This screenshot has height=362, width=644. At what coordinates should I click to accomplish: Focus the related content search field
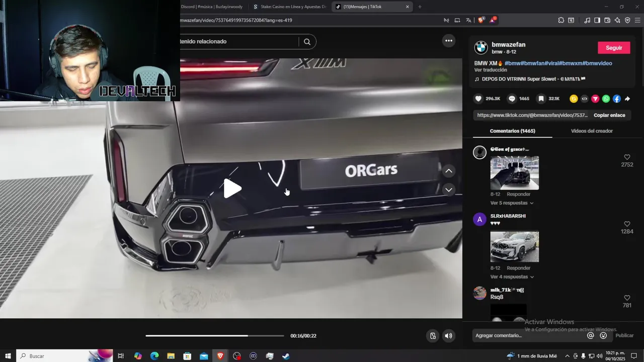239,42
